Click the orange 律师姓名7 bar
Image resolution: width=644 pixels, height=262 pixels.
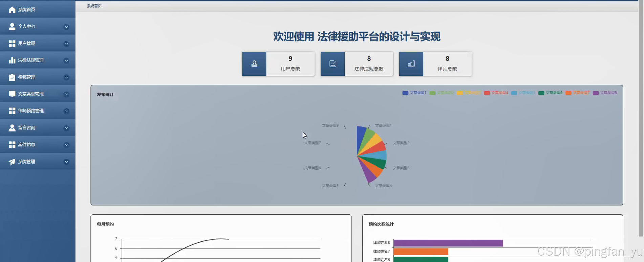(421, 252)
